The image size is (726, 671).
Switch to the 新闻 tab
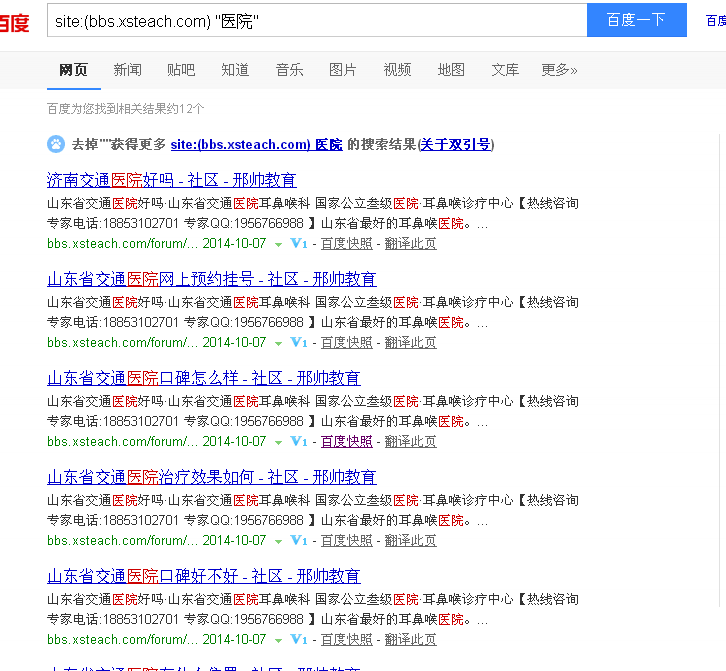(x=127, y=70)
